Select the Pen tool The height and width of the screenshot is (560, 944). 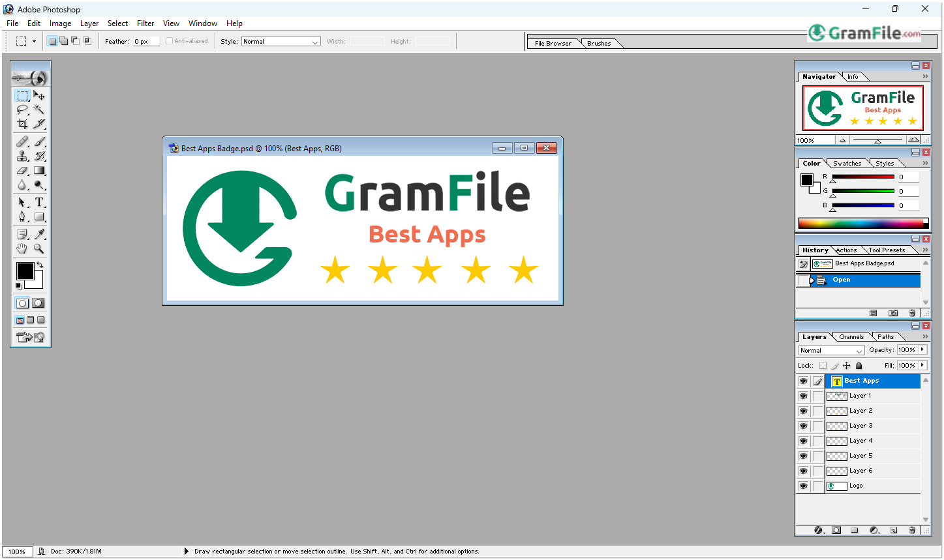22,216
